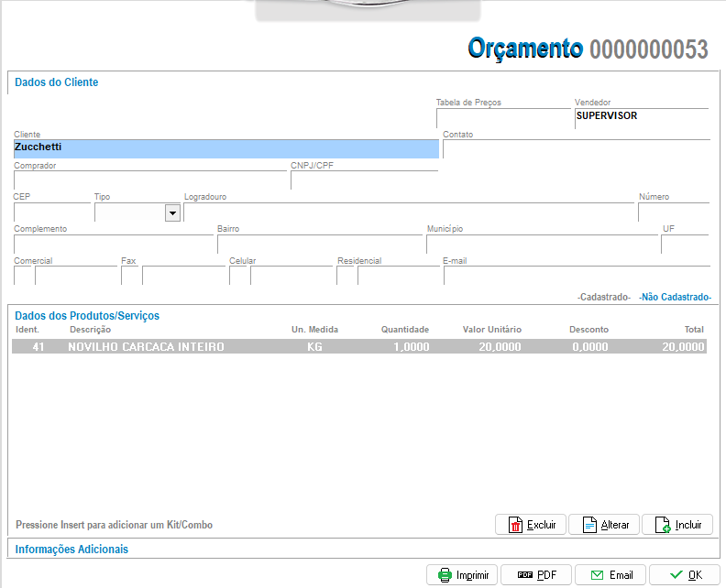
Task: Collapse the Dados do Cliente section
Action: click(57, 82)
